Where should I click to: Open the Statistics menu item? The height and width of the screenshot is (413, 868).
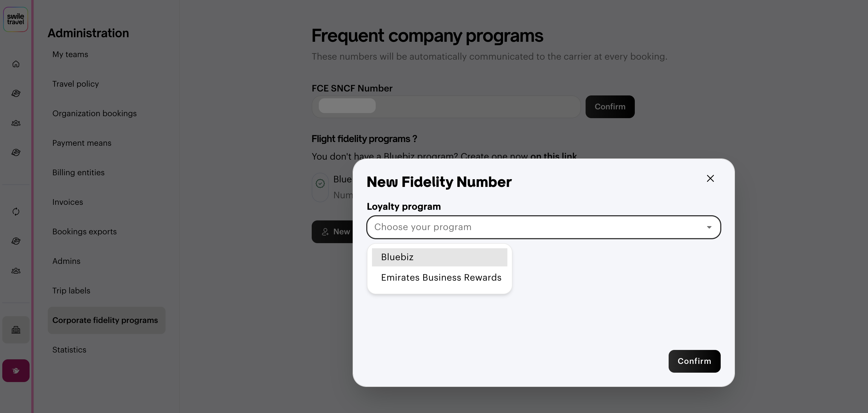[69, 350]
